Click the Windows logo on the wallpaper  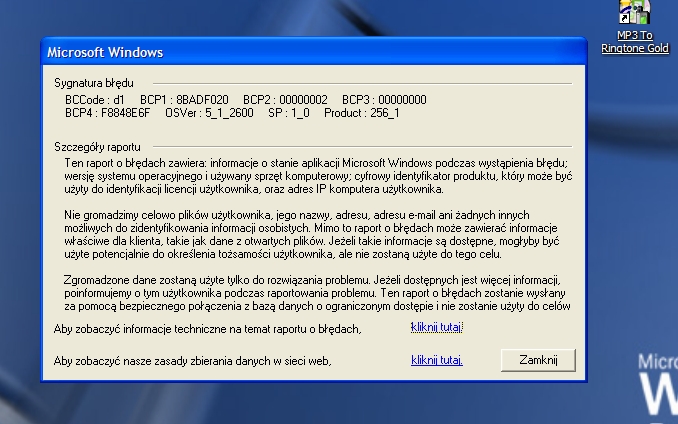click(x=657, y=386)
